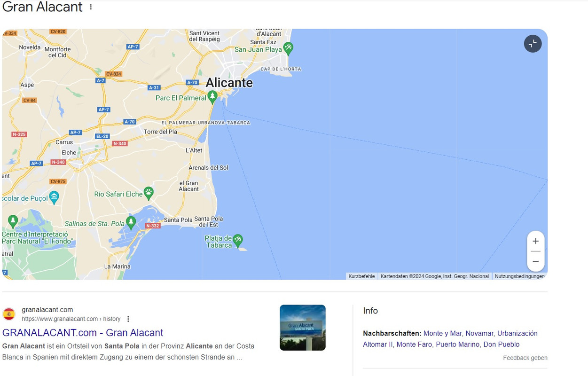Click the CV-824 road badge
The height and width of the screenshot is (376, 588).
(114, 74)
